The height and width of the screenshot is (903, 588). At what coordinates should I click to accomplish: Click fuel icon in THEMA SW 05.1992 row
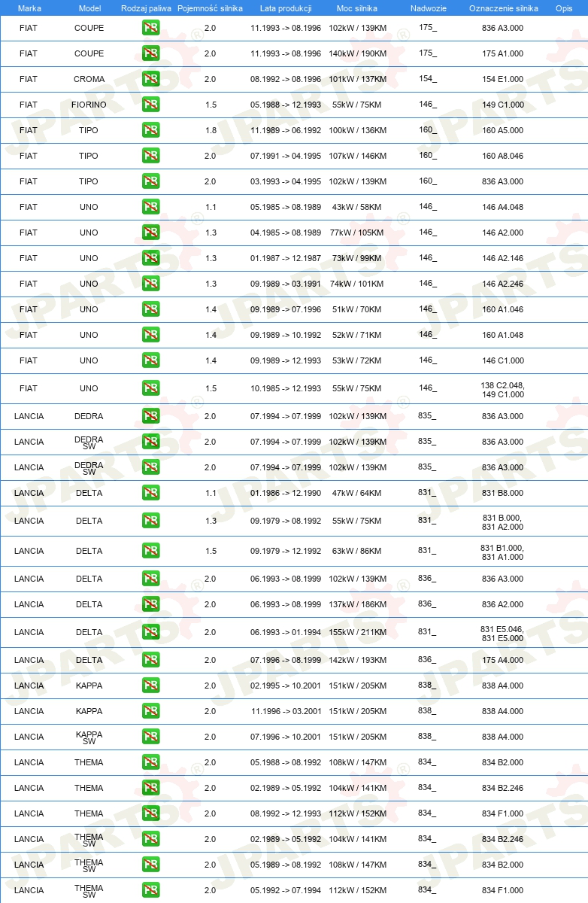click(x=150, y=890)
